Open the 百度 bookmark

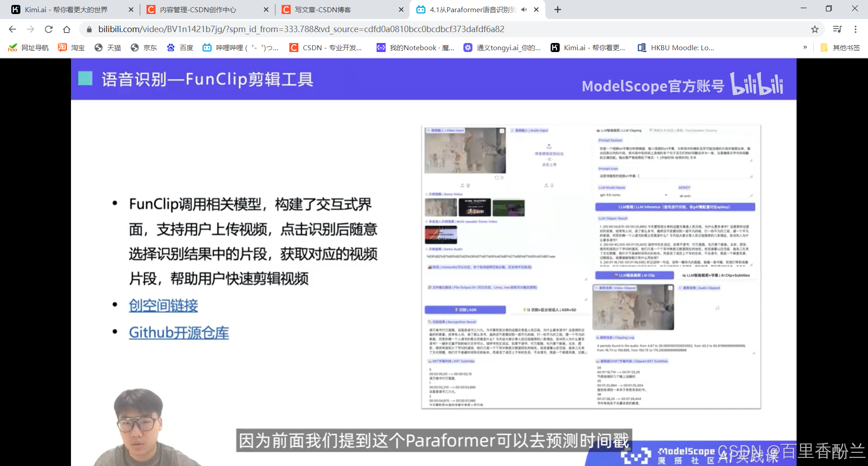180,48
